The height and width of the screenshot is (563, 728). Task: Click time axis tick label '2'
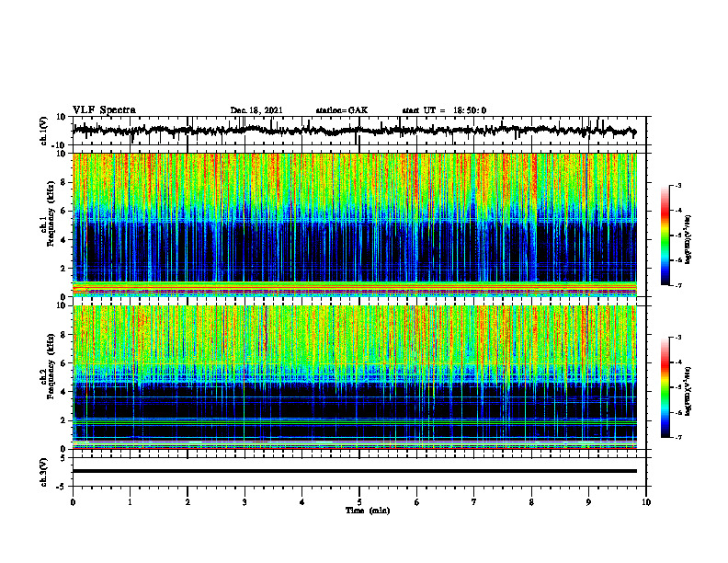pos(188,502)
